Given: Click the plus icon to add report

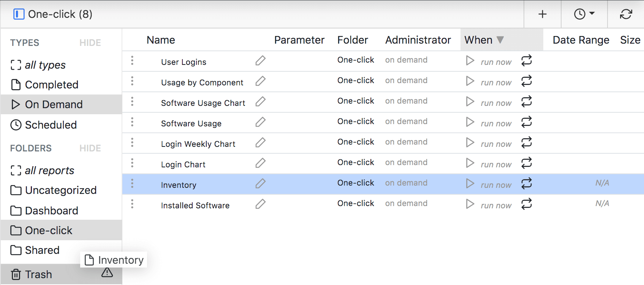Looking at the screenshot, I should pyautogui.click(x=542, y=14).
